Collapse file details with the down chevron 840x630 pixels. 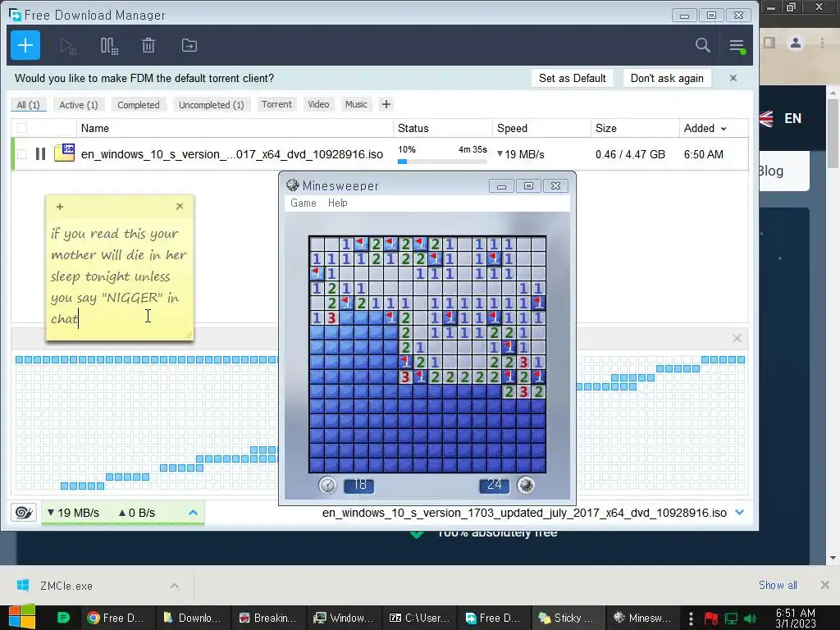[x=740, y=513]
